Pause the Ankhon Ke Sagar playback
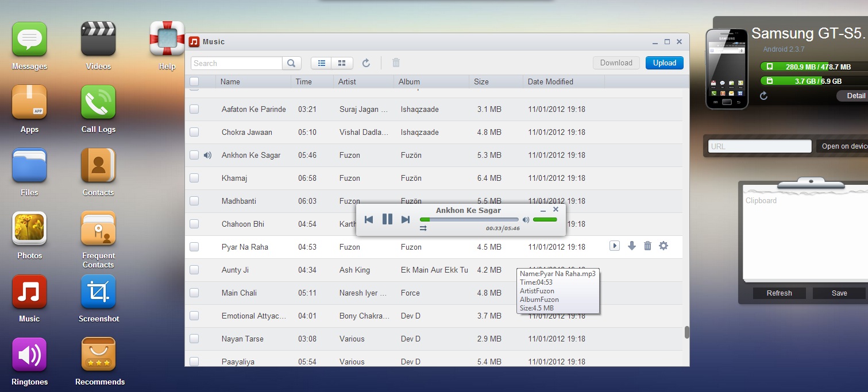The width and height of the screenshot is (868, 392). click(387, 219)
